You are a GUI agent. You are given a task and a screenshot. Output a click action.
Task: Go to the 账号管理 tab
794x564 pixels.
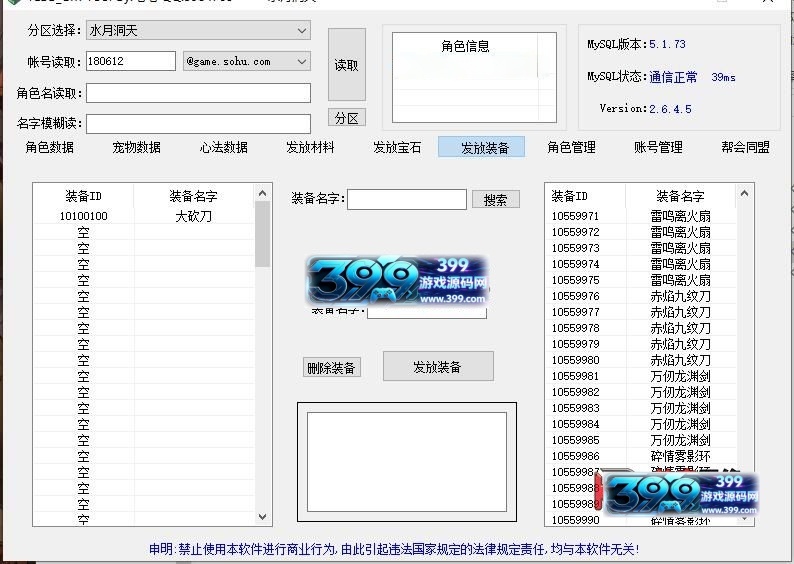(658, 147)
